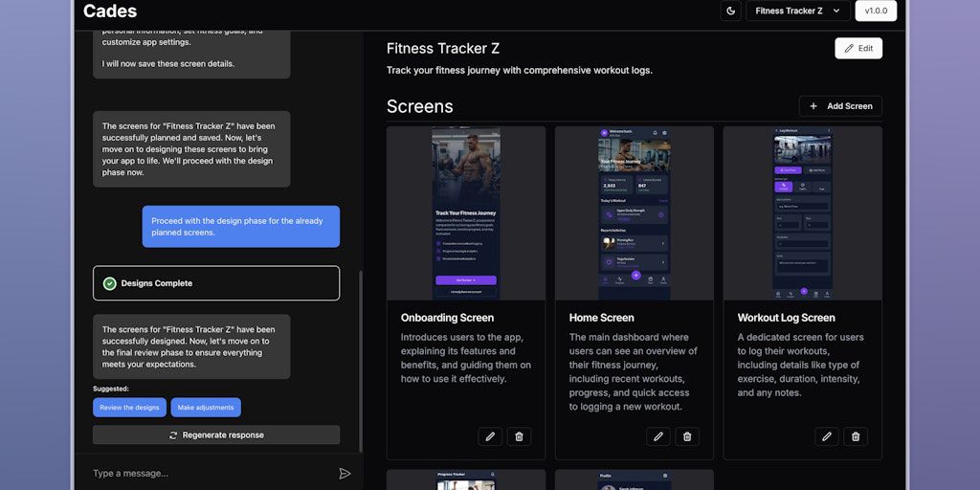
Task: Click Make adjustments suggestion
Action: coord(206,408)
